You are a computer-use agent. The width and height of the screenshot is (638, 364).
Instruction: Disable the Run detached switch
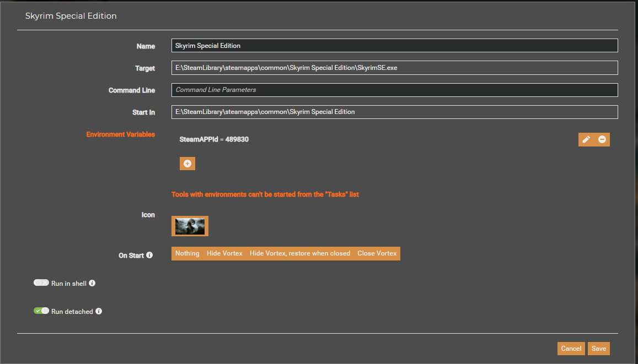[41, 311]
